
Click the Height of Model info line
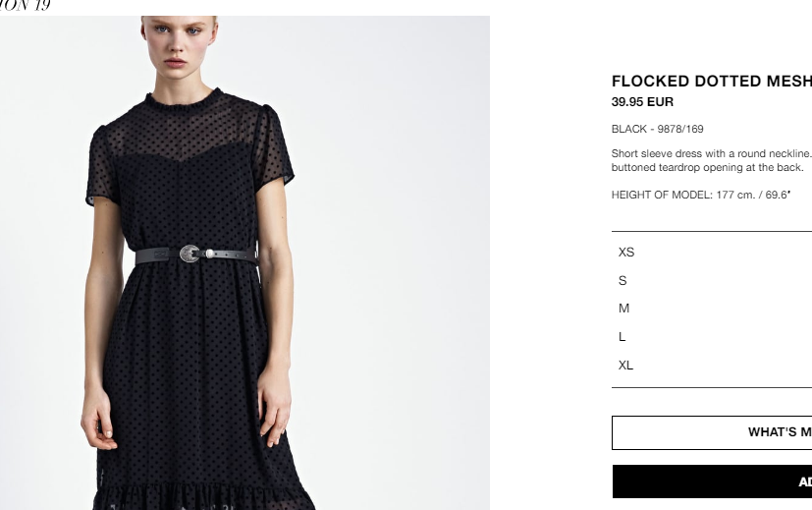click(701, 195)
